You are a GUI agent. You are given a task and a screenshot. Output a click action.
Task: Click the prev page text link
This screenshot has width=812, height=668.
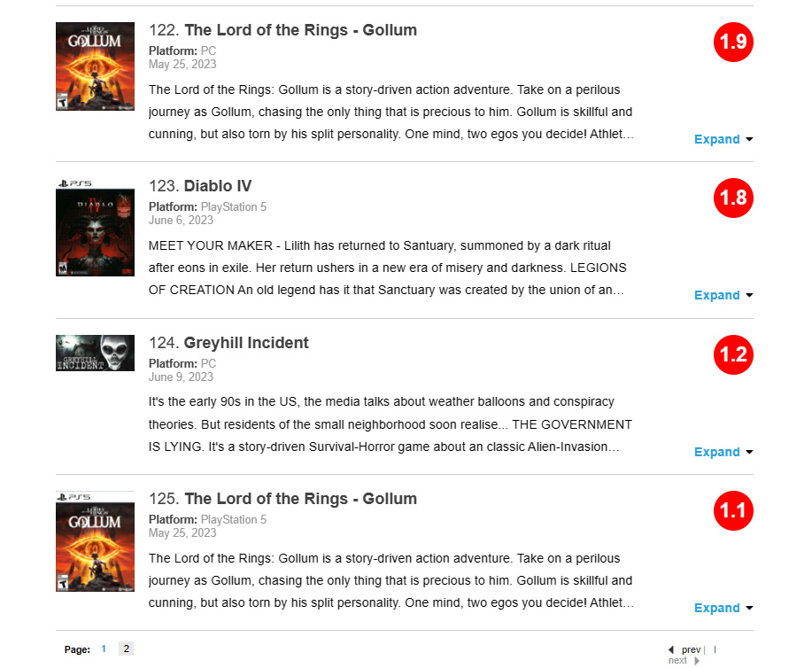click(691, 649)
